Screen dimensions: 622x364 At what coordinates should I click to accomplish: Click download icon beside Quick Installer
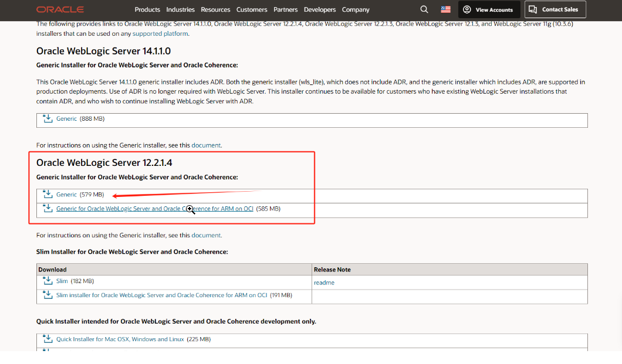click(x=48, y=339)
